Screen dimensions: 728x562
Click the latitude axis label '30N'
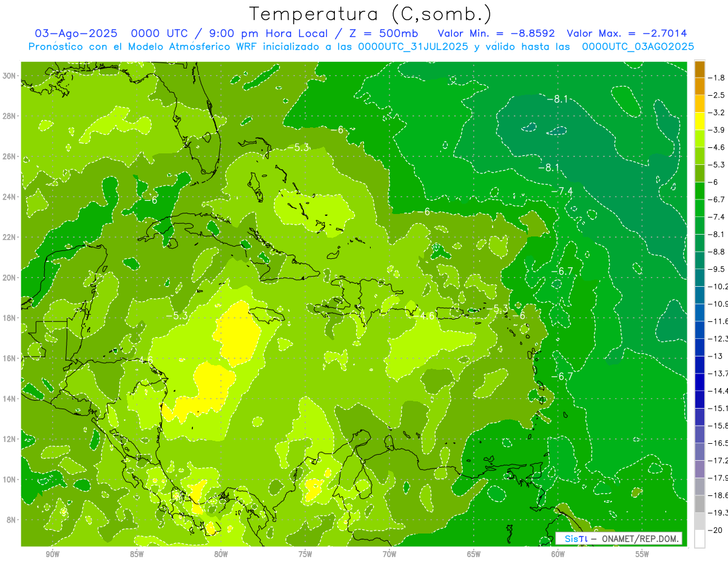[x=10, y=76]
